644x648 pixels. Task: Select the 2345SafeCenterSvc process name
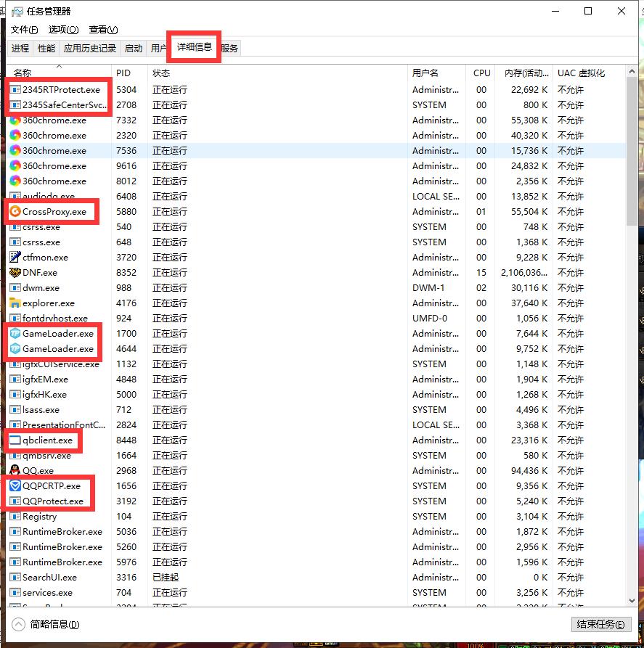[x=64, y=105]
